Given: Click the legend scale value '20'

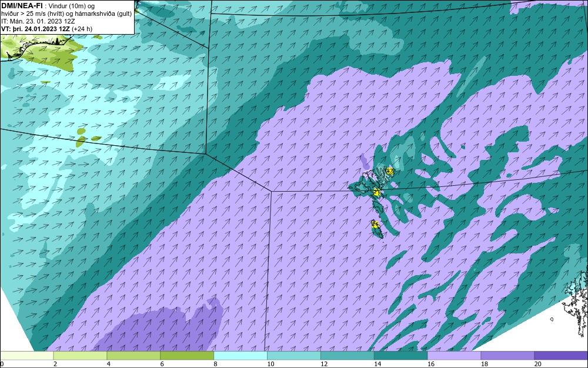Looking at the screenshot, I should [x=538, y=364].
